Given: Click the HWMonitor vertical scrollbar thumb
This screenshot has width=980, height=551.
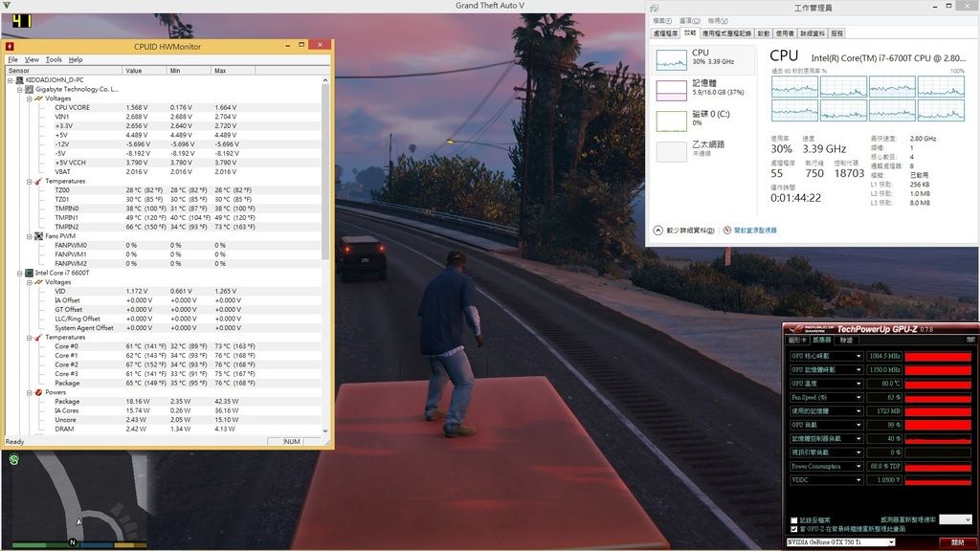Looking at the screenshot, I should pos(325,171).
